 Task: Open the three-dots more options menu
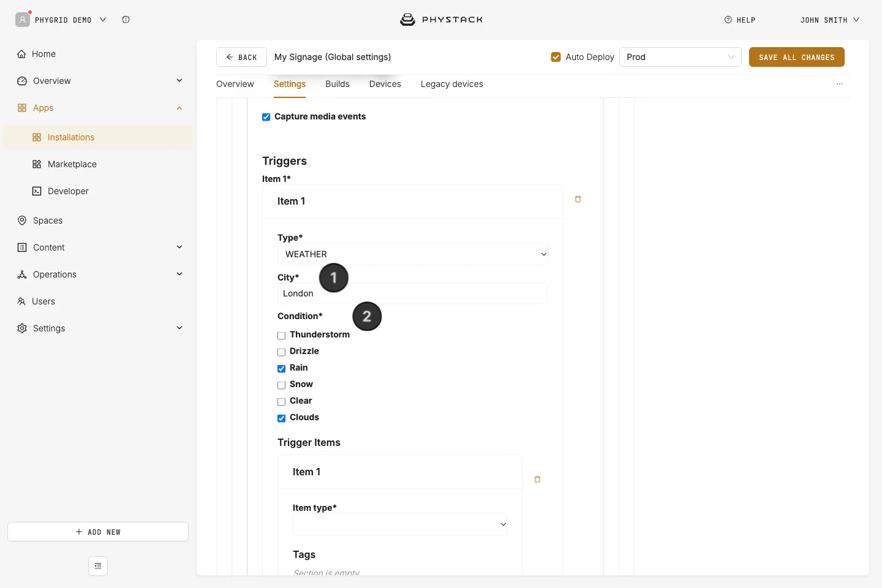coord(840,84)
